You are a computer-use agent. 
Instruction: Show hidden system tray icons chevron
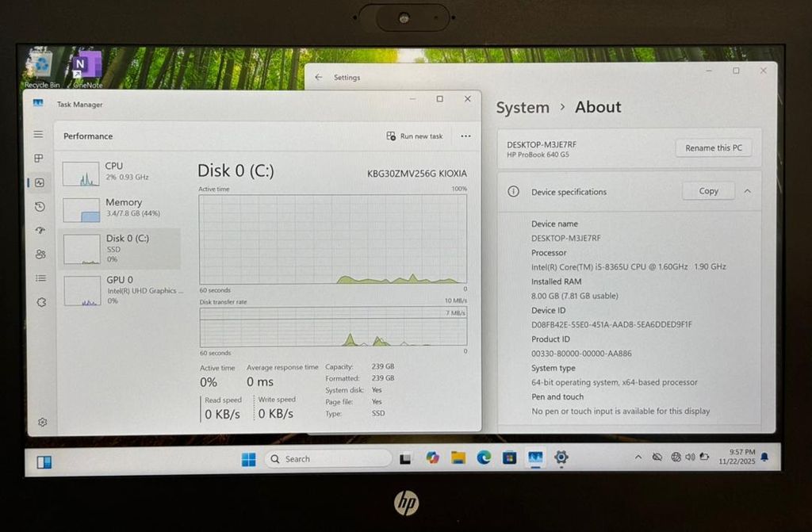click(638, 457)
